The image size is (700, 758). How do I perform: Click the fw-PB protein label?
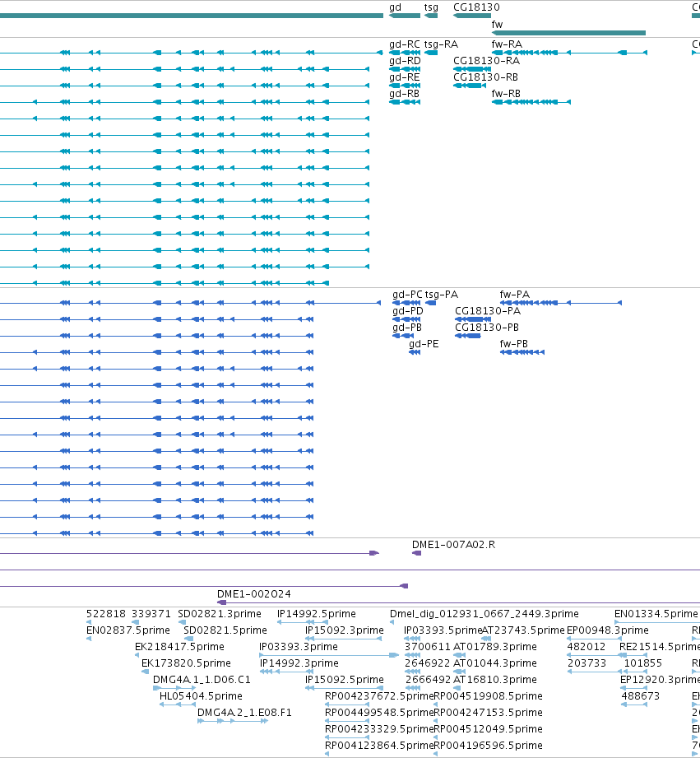[513, 344]
